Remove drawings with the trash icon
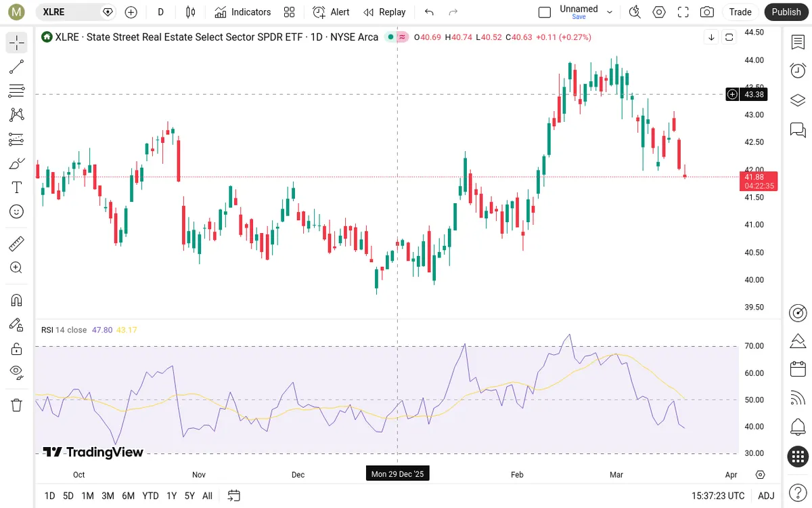This screenshot has width=812, height=508. 17,405
